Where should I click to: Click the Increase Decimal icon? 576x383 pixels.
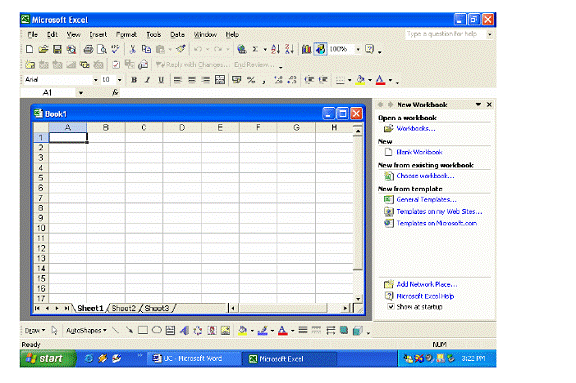pos(278,80)
